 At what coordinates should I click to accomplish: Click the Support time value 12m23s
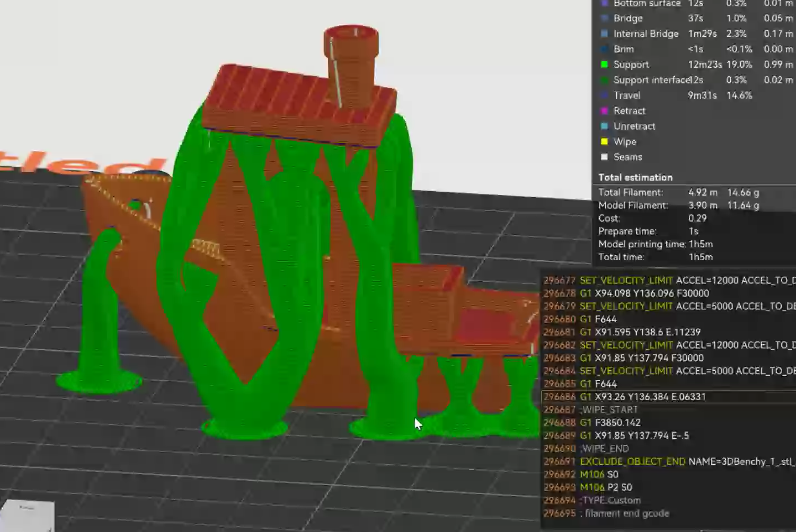tap(705, 64)
